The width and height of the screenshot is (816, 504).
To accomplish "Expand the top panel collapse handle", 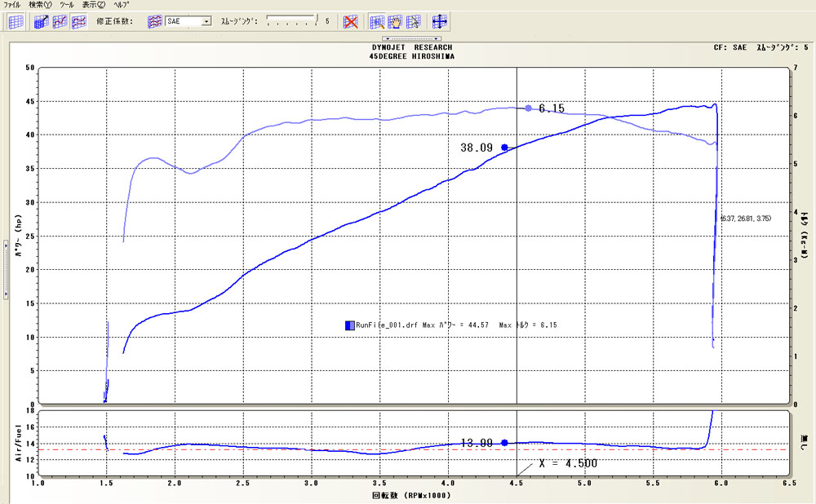I will point(412,38).
